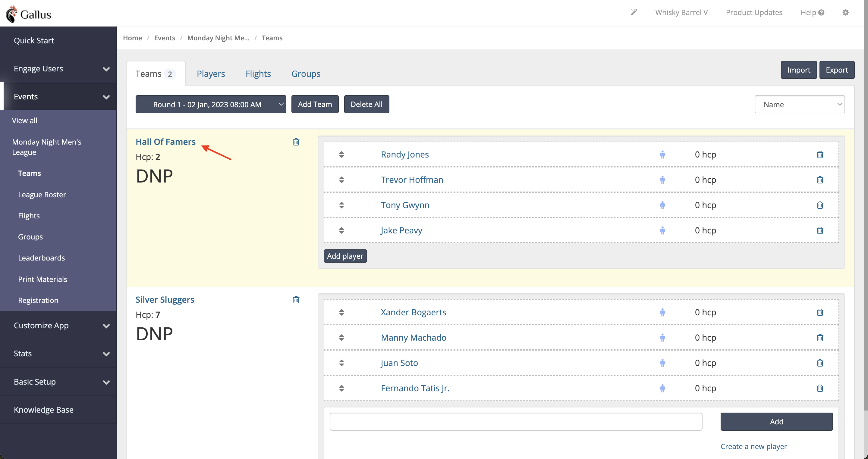Remove Tony Gwynn with trash icon
This screenshot has width=868, height=459.
tap(820, 205)
